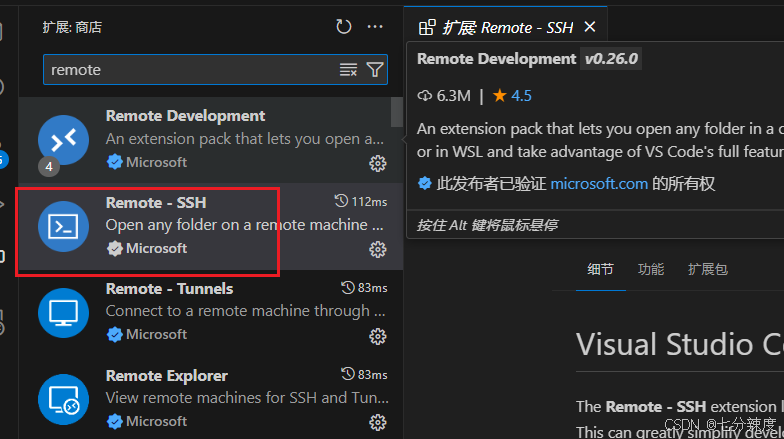784x439 pixels.
Task: Click the description 'View remote machines for SSH and Tun...'
Action: 247,398
